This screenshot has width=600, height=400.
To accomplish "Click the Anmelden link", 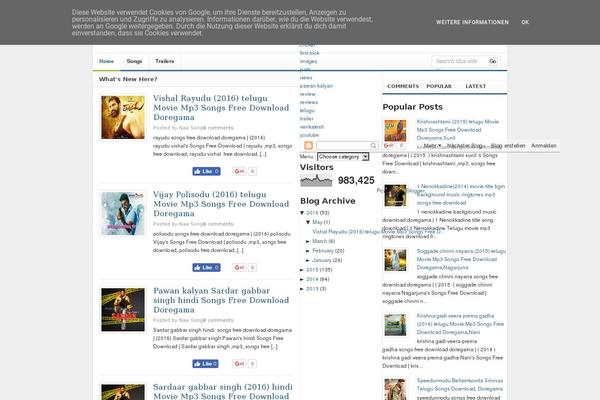I will (x=544, y=146).
